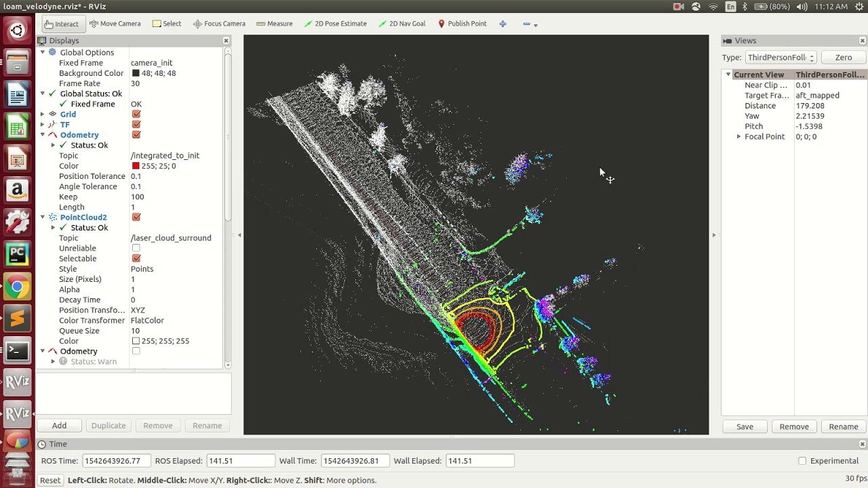Screen dimensions: 868x488
Task: Click the red Odometry color swatch
Action: pos(136,166)
